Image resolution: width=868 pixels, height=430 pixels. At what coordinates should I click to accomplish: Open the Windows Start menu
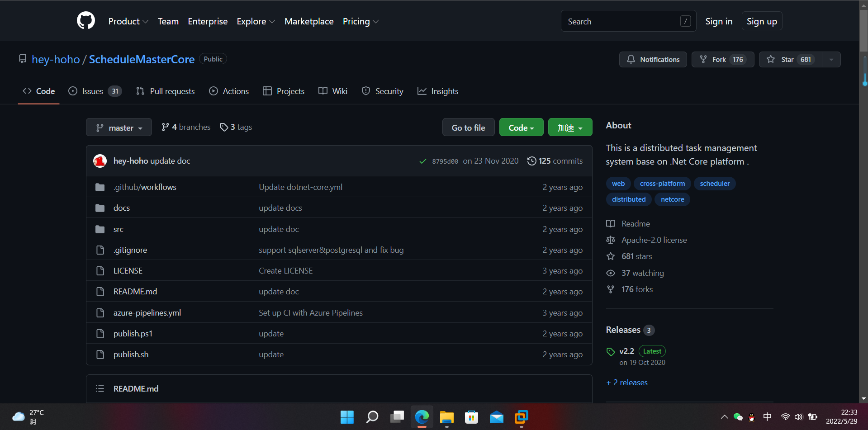coord(347,417)
